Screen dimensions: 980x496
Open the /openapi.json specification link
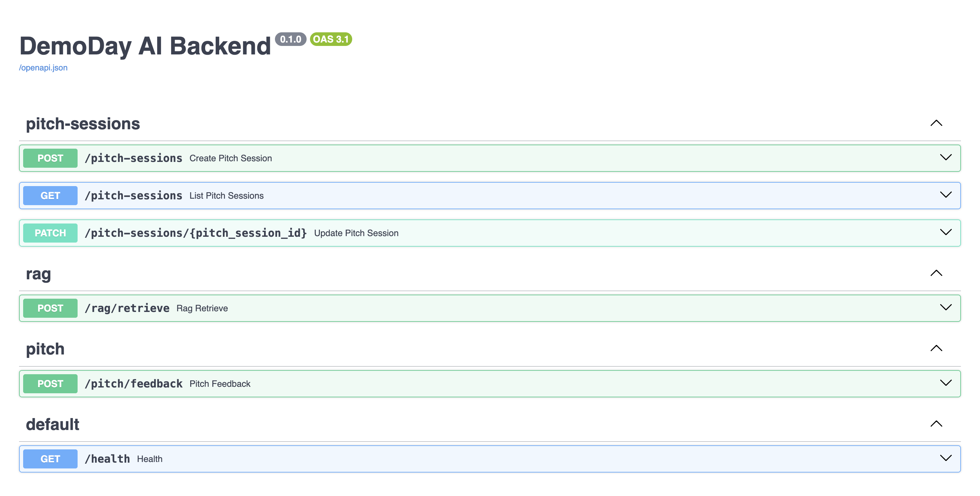pyautogui.click(x=43, y=67)
